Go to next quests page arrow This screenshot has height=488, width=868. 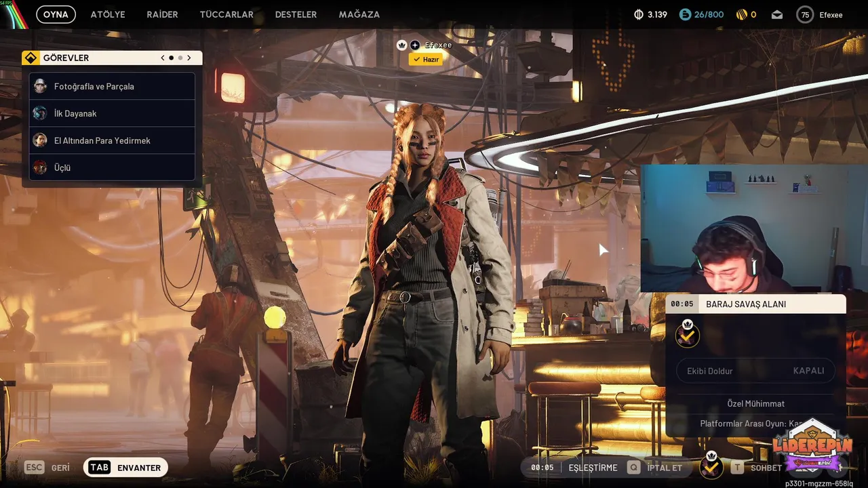(x=189, y=58)
